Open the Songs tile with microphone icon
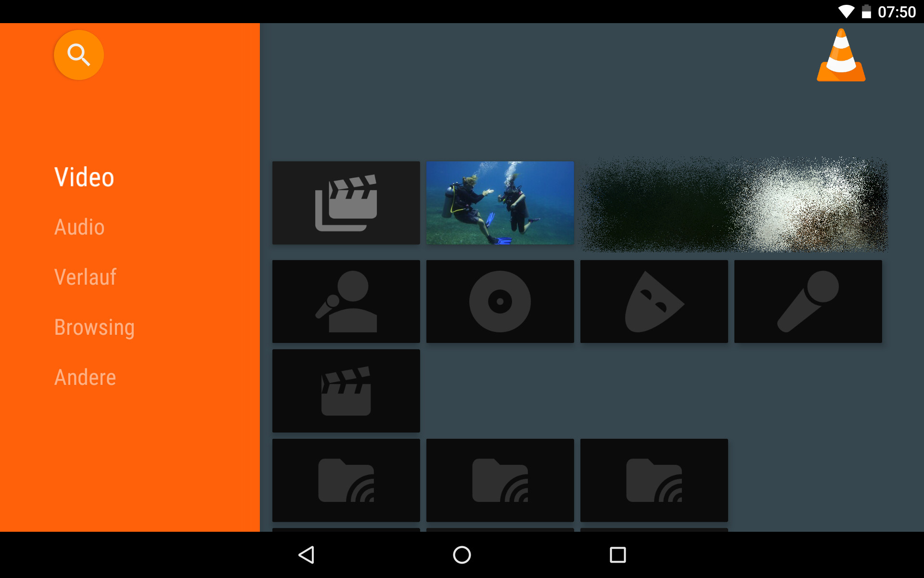This screenshot has height=578, width=924. point(808,302)
